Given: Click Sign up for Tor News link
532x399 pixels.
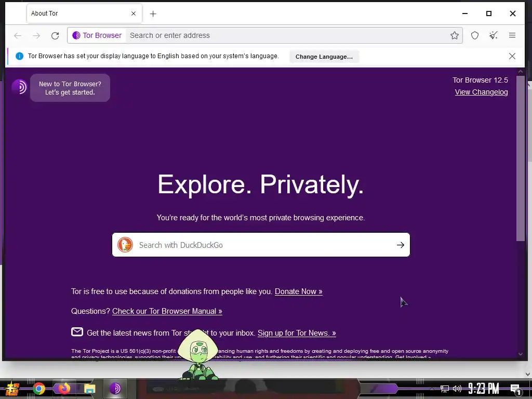Looking at the screenshot, I should click(297, 333).
